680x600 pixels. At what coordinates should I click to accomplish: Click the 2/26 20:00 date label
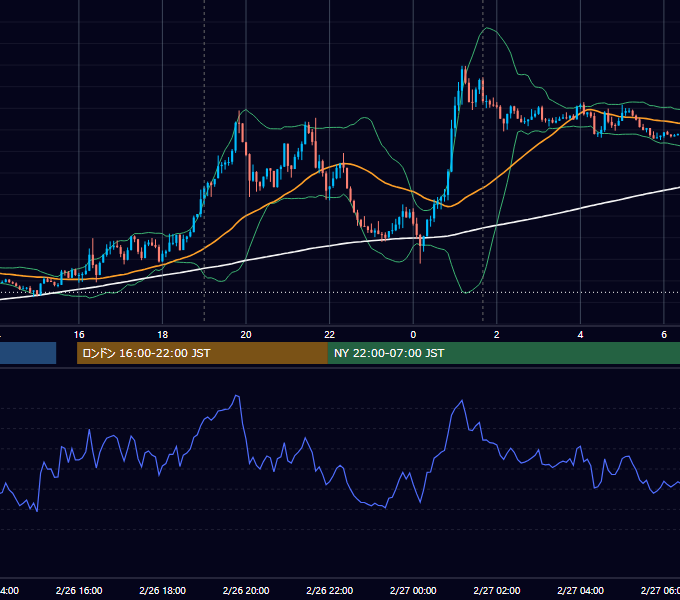(246, 590)
